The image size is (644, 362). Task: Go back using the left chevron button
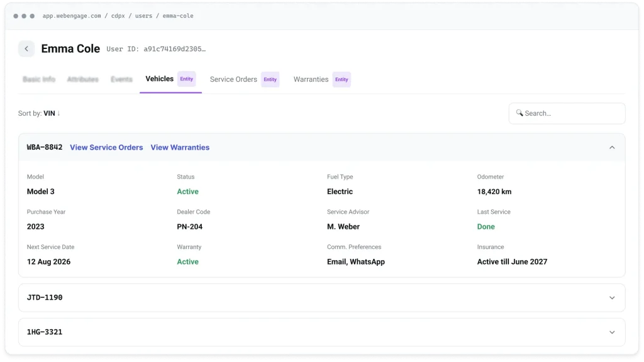point(26,49)
